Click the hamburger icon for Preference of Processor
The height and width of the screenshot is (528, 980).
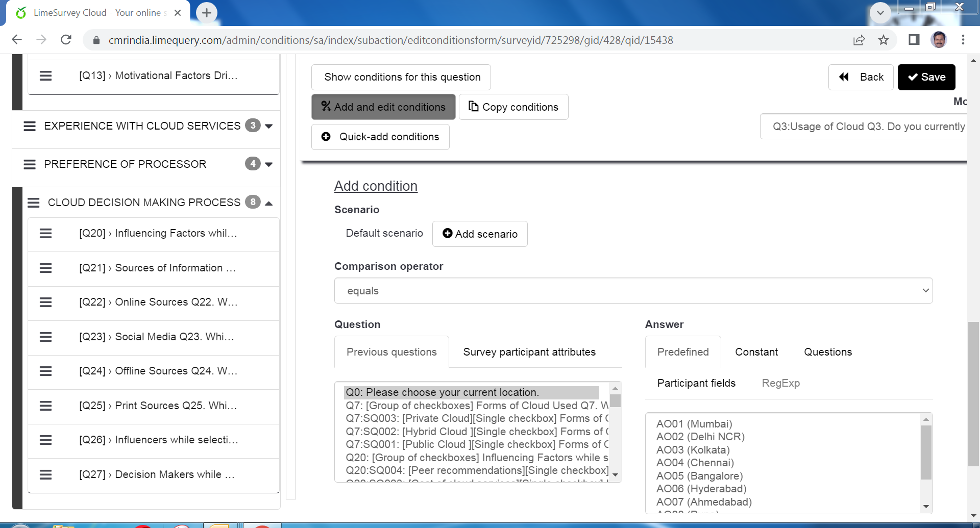click(x=30, y=164)
